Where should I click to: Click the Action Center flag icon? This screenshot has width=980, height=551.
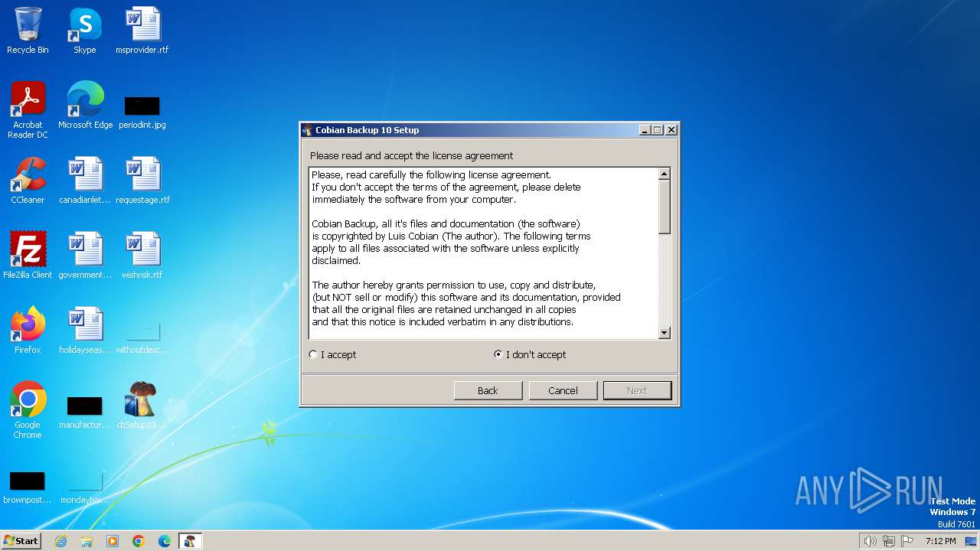point(907,541)
